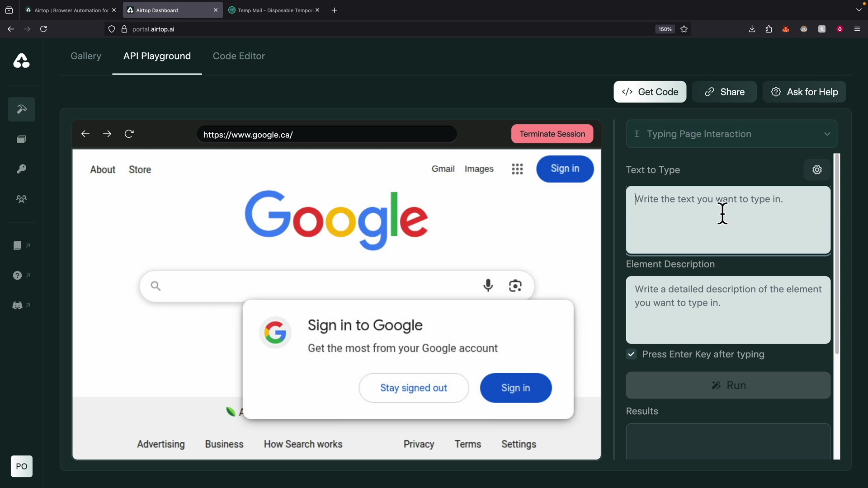868x488 pixels.
Task: Click the Airtop logo in the sidebar
Action: pos(21,61)
